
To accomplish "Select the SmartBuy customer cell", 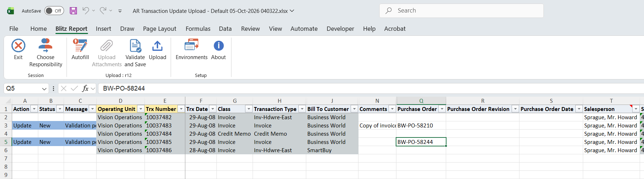I will click(332, 150).
